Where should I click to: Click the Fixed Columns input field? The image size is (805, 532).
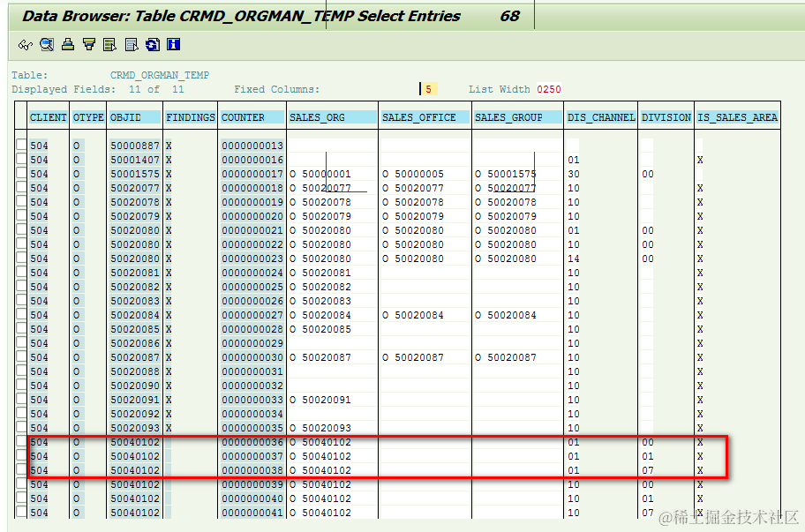point(429,89)
